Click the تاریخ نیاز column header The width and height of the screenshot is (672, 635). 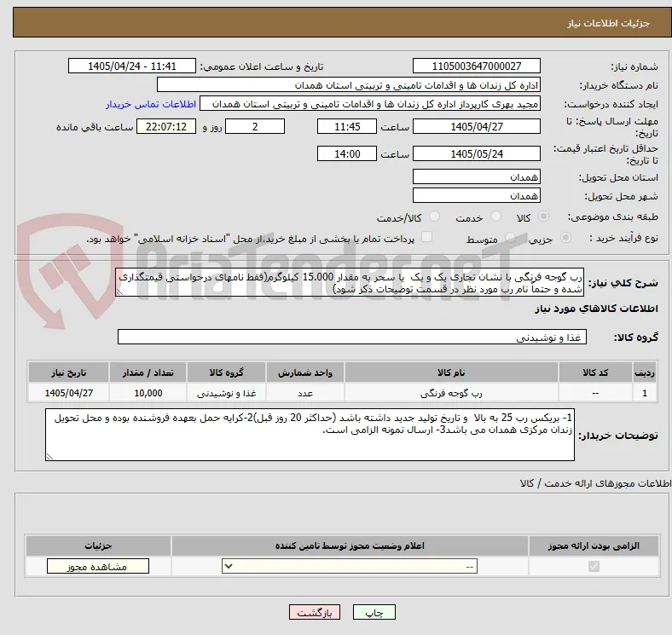click(x=68, y=372)
